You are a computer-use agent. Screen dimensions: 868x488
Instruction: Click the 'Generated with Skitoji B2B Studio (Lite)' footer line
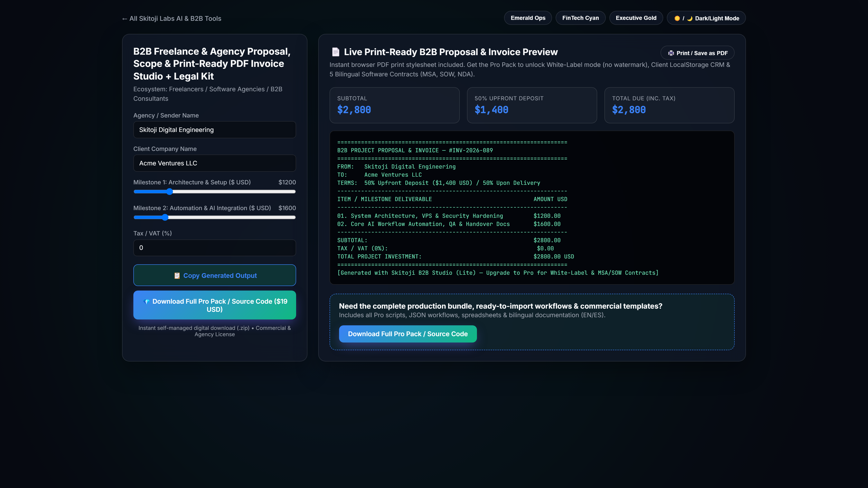coord(498,273)
